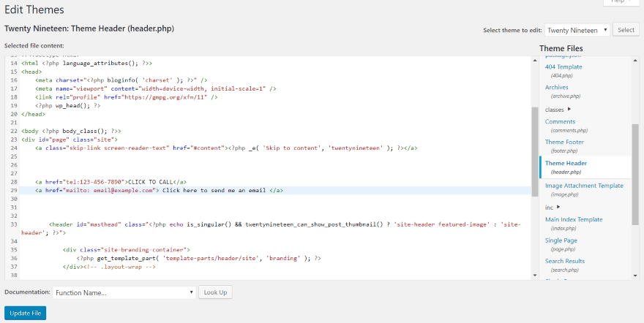Open the Single Page template file
Screen dimensions: 644x323
pos(561,240)
